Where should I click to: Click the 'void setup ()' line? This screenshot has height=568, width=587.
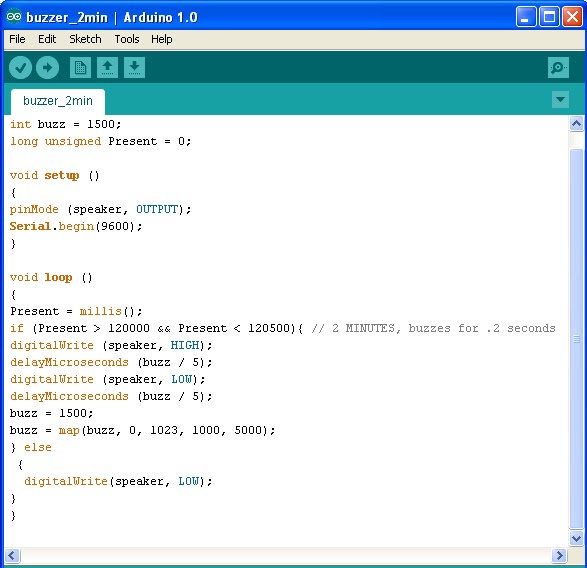click(55, 176)
